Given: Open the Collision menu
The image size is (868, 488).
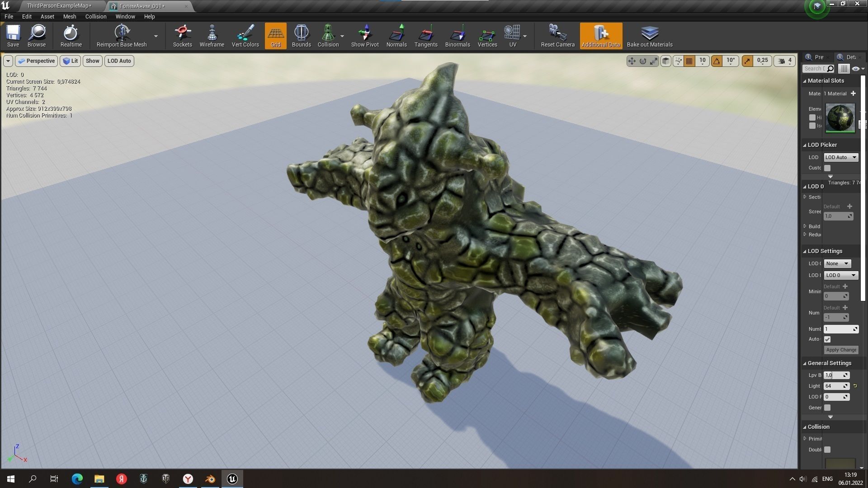Looking at the screenshot, I should pyautogui.click(x=96, y=16).
